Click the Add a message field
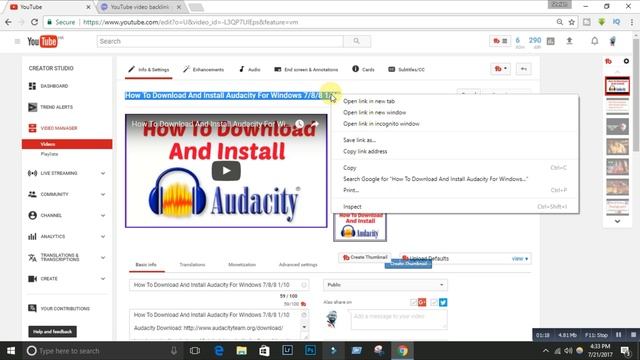The height and width of the screenshot is (360, 640). pos(398,319)
